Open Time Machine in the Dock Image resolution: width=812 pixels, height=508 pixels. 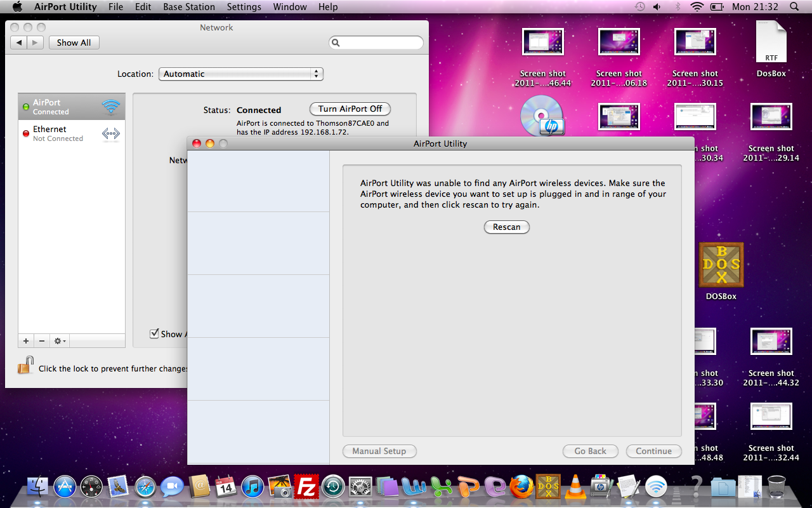click(x=333, y=487)
